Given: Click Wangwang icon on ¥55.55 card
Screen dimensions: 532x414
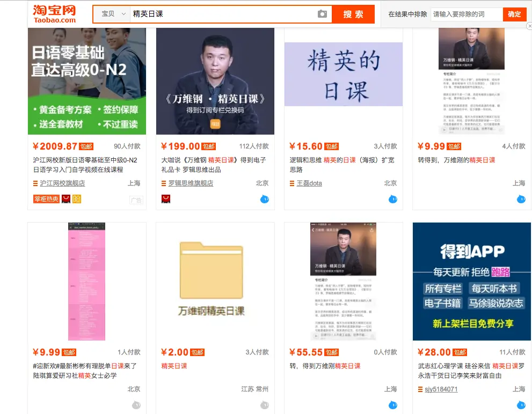Looking at the screenshot, I should point(393,405).
